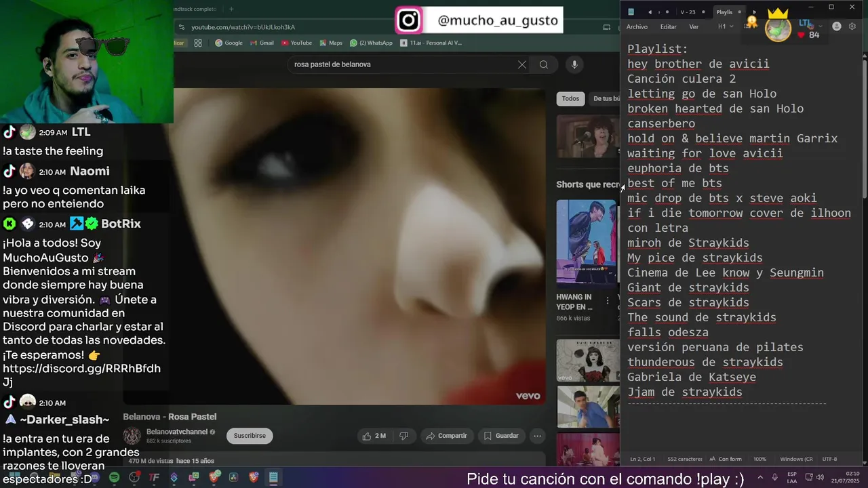Click the YouTube search magnifier button
This screenshot has height=488, width=868.
[543, 64]
